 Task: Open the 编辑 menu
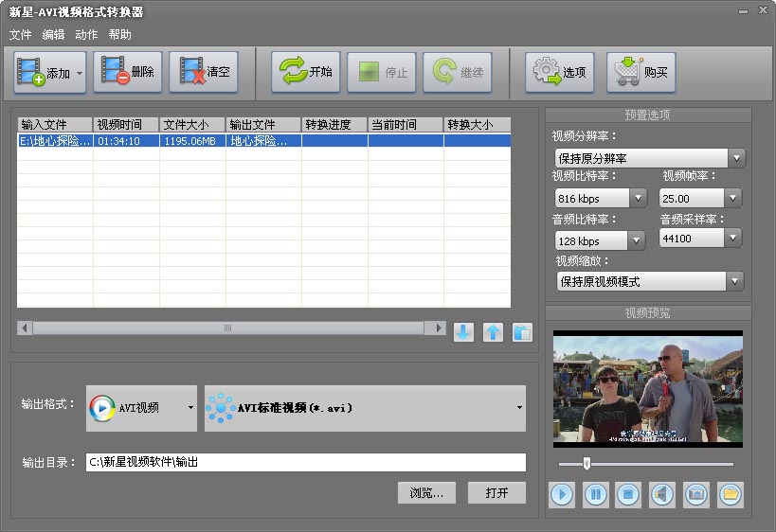pos(53,35)
